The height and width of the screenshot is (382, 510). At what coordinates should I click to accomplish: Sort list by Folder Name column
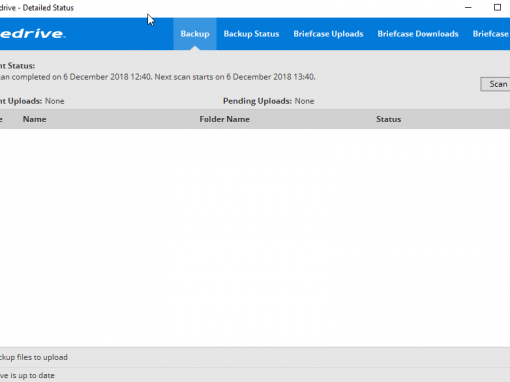[224, 119]
